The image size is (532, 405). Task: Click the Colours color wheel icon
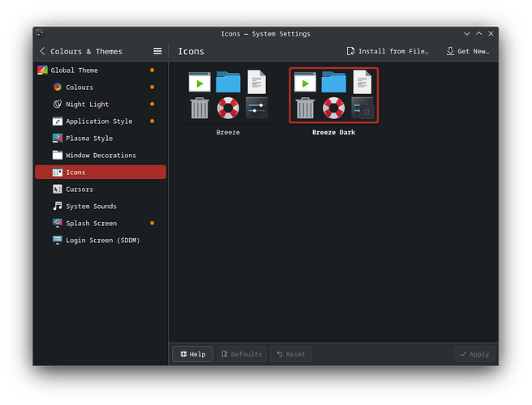pyautogui.click(x=58, y=87)
